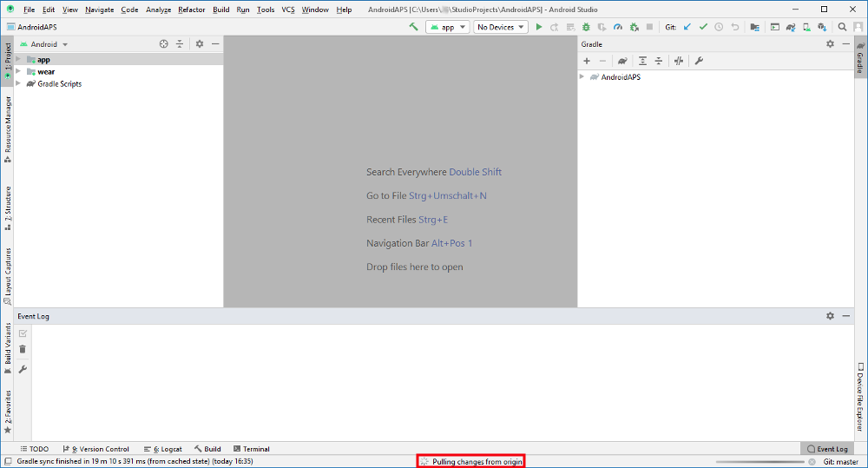
Task: Click Expand All icon in Gradle panel
Action: [642, 61]
